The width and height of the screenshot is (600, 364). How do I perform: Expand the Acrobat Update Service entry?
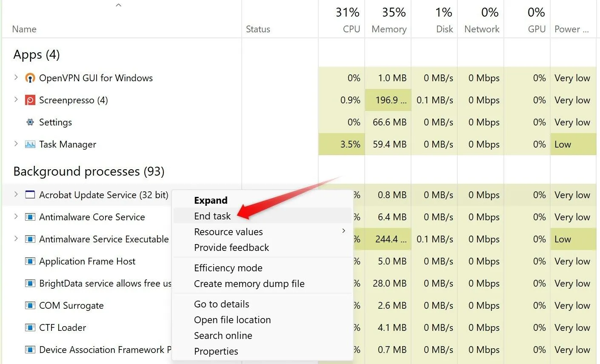pos(16,195)
